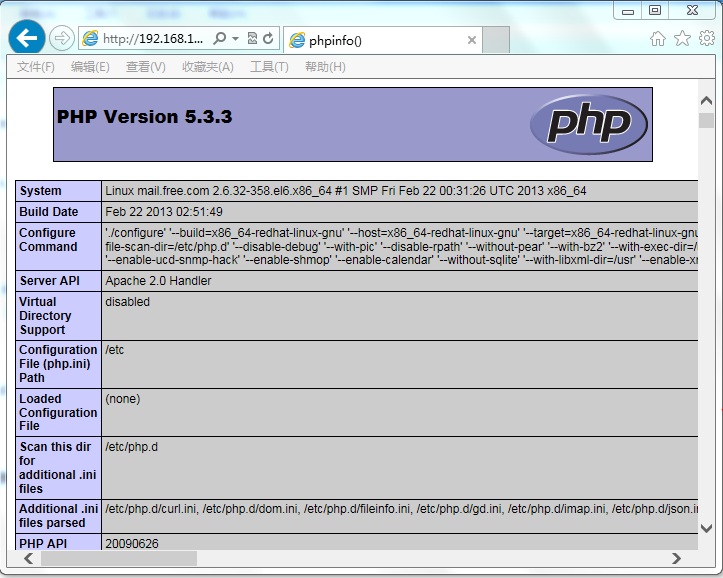Click the 'System' row label
This screenshot has height=578, width=723.
(x=41, y=191)
